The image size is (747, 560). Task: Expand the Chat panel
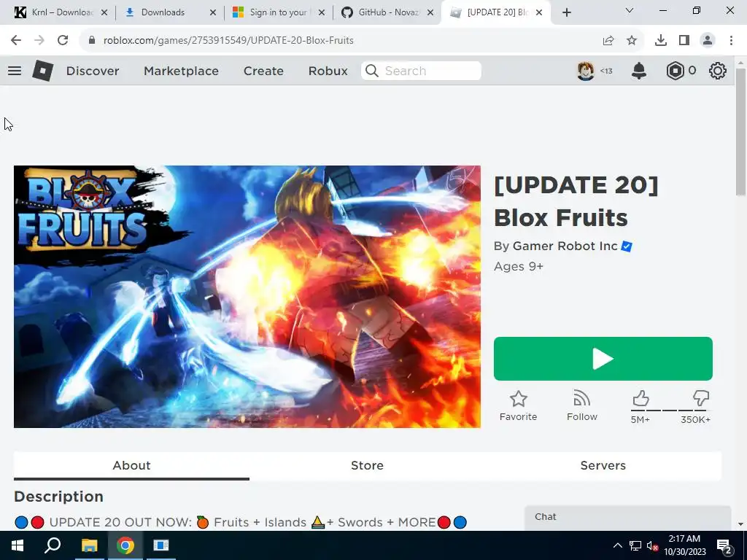pos(627,518)
